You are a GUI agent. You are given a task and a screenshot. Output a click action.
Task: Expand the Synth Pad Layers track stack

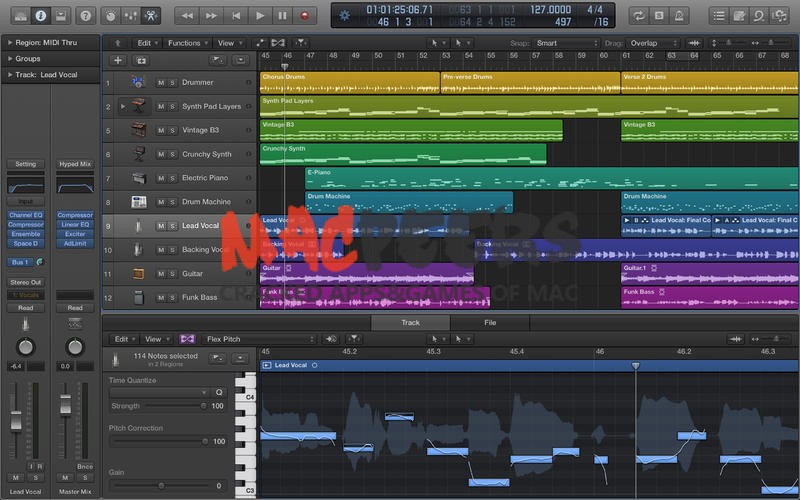click(123, 106)
